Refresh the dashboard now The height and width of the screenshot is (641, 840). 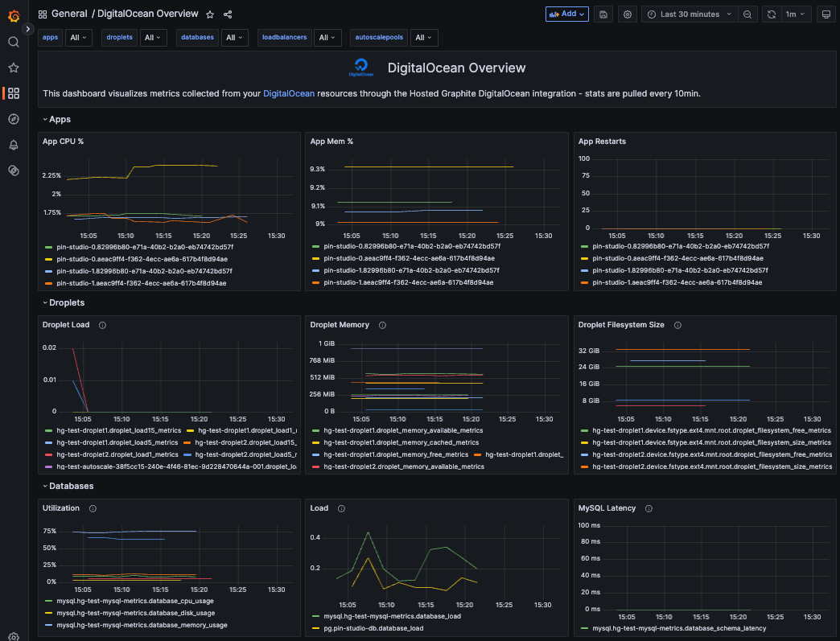772,14
